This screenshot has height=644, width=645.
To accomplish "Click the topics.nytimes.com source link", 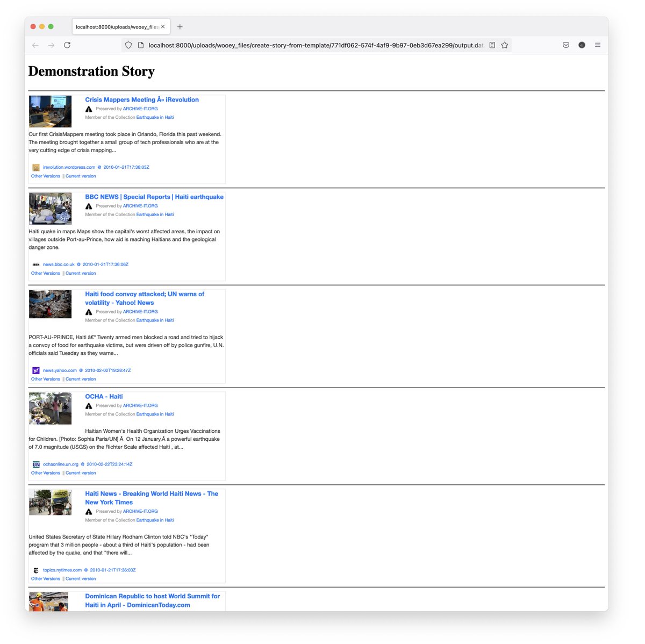I will click(62, 570).
